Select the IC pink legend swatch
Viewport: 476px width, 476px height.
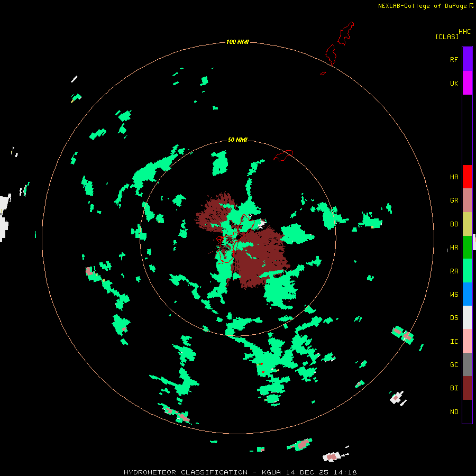click(x=467, y=341)
